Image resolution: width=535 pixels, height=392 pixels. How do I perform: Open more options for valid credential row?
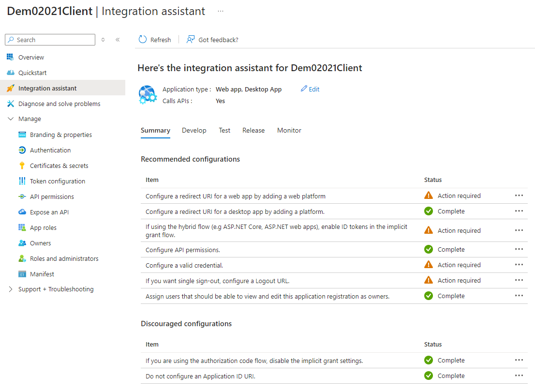[519, 265]
